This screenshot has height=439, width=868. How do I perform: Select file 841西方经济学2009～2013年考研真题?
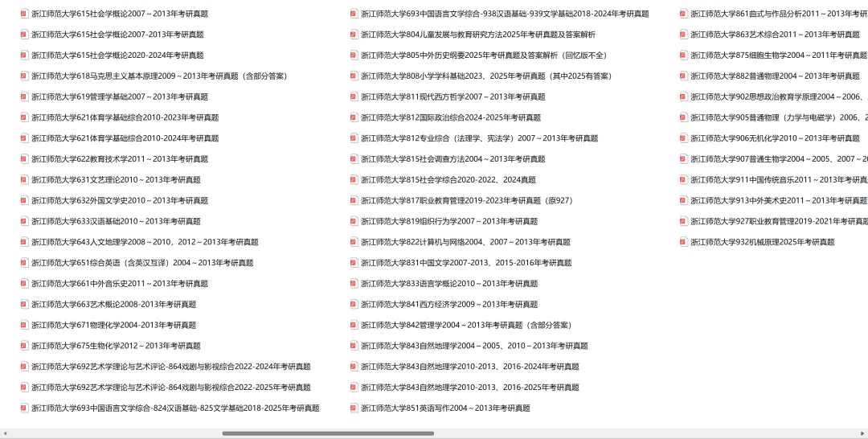(444, 305)
